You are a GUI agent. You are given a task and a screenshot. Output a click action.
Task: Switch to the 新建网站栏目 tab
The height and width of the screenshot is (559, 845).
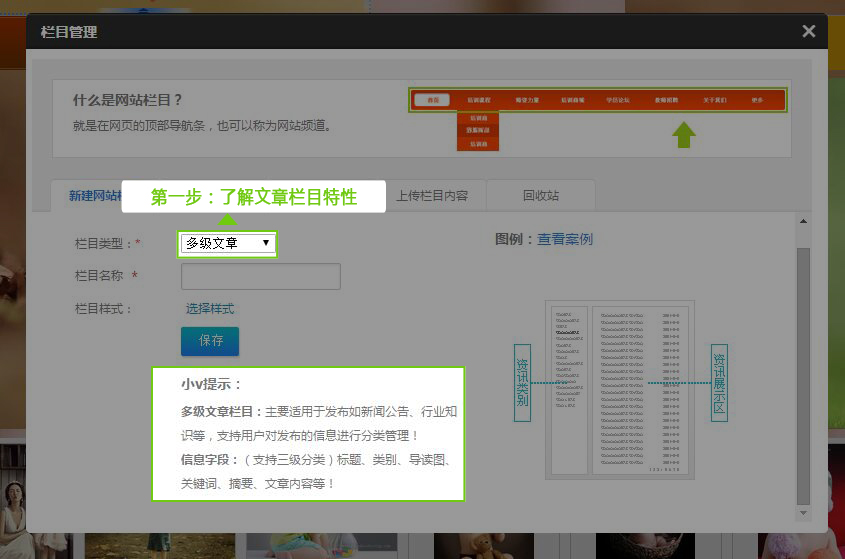pyautogui.click(x=87, y=196)
